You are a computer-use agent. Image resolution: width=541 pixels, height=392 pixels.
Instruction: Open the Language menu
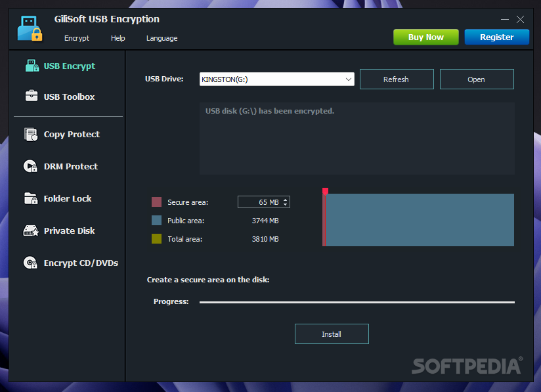coord(162,38)
